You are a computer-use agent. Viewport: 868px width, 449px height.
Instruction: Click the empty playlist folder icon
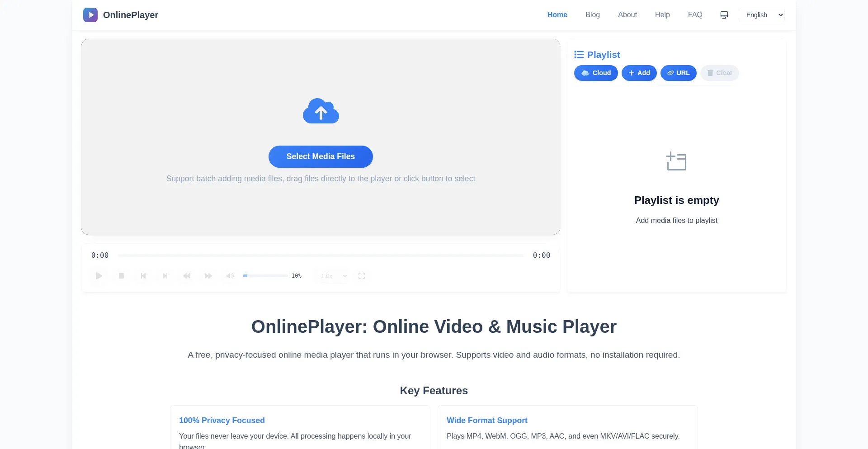pyautogui.click(x=676, y=161)
